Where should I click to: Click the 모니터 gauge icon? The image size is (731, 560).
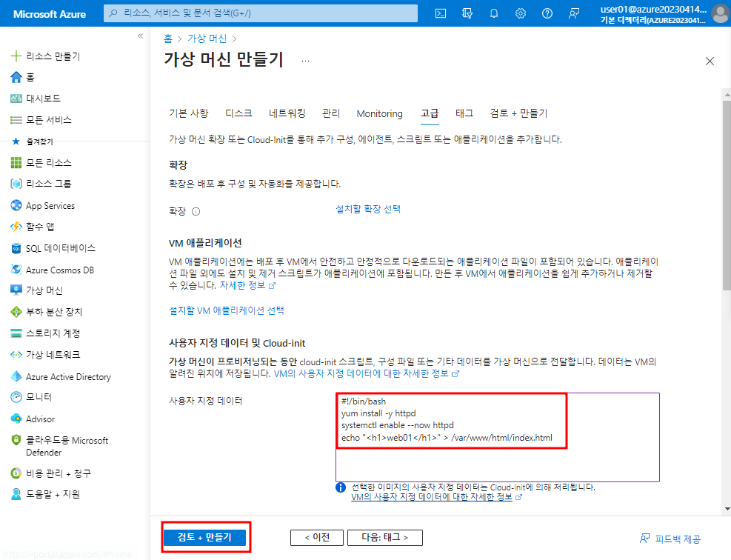(16, 397)
